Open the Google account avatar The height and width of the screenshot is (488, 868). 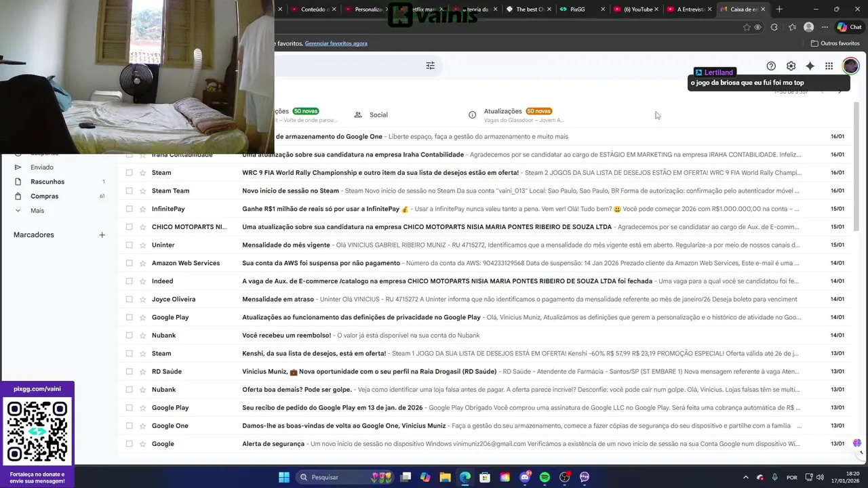pyautogui.click(x=850, y=66)
